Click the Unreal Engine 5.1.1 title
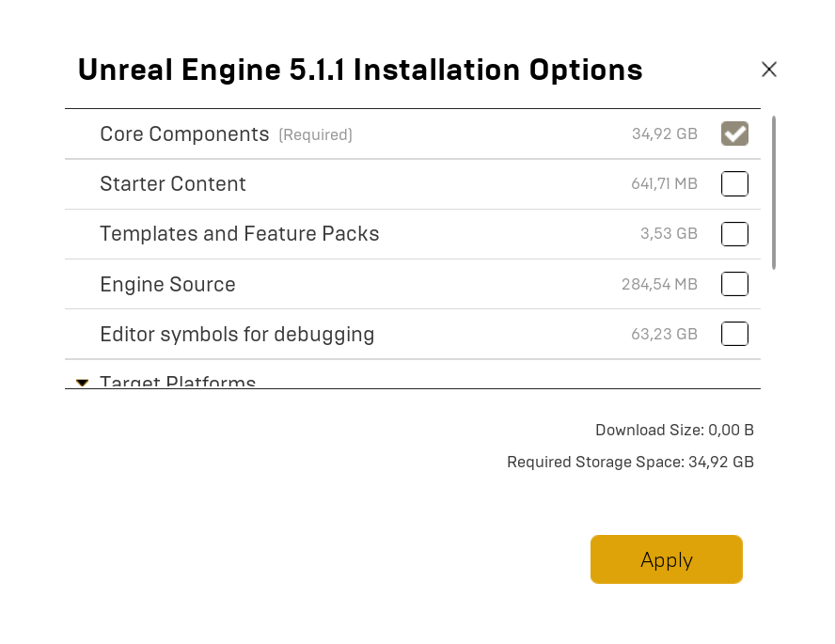The image size is (835, 644). tap(360, 70)
